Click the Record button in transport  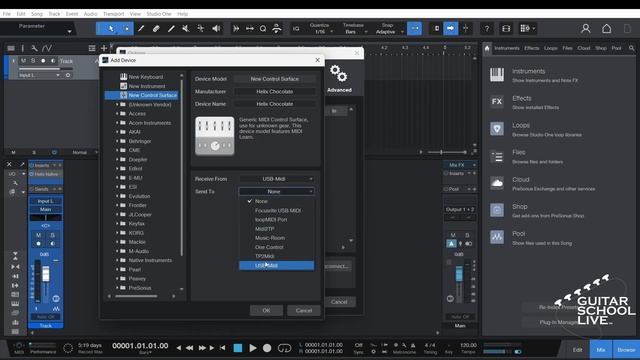pyautogui.click(x=267, y=348)
